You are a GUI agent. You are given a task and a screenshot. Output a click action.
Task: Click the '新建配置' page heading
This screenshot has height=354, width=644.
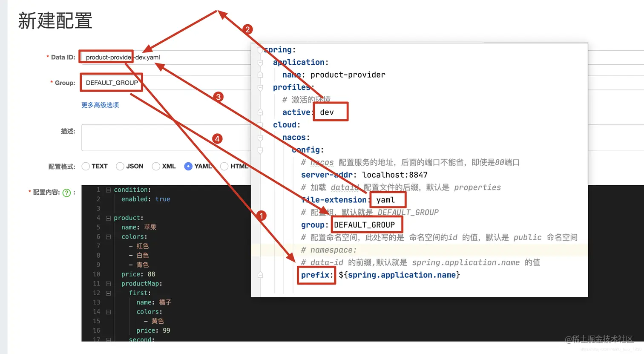click(x=55, y=21)
